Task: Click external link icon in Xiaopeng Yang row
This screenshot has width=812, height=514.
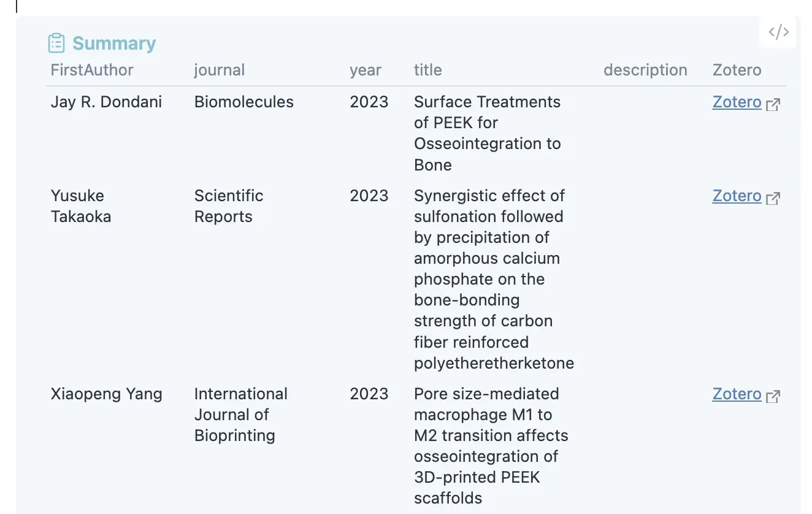Action: (773, 396)
